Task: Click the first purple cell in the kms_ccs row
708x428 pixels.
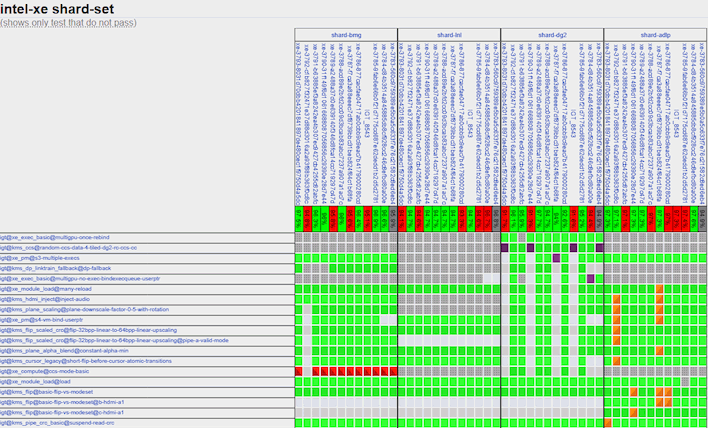Action: tap(505, 247)
